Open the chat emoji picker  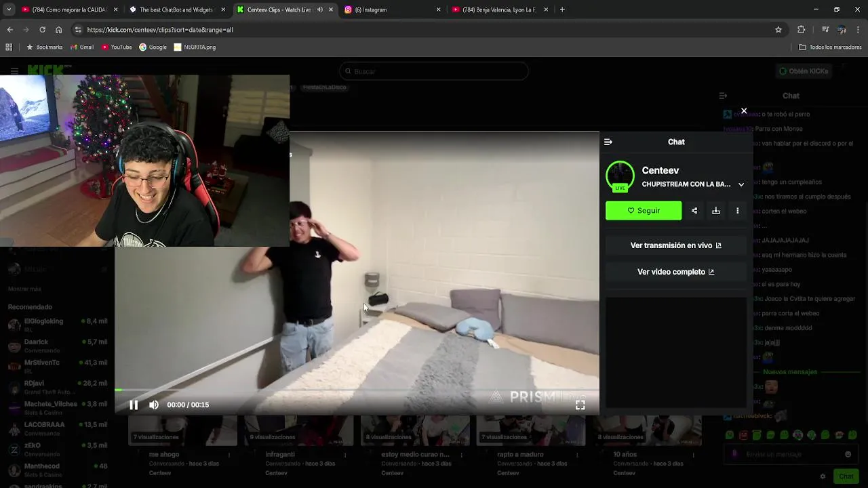pyautogui.click(x=848, y=454)
